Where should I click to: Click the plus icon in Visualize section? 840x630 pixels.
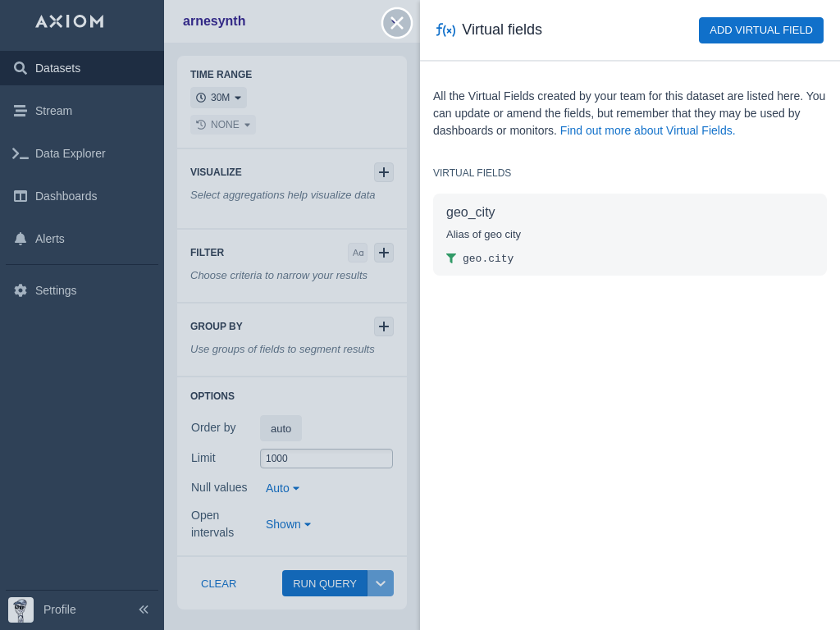pos(384,172)
